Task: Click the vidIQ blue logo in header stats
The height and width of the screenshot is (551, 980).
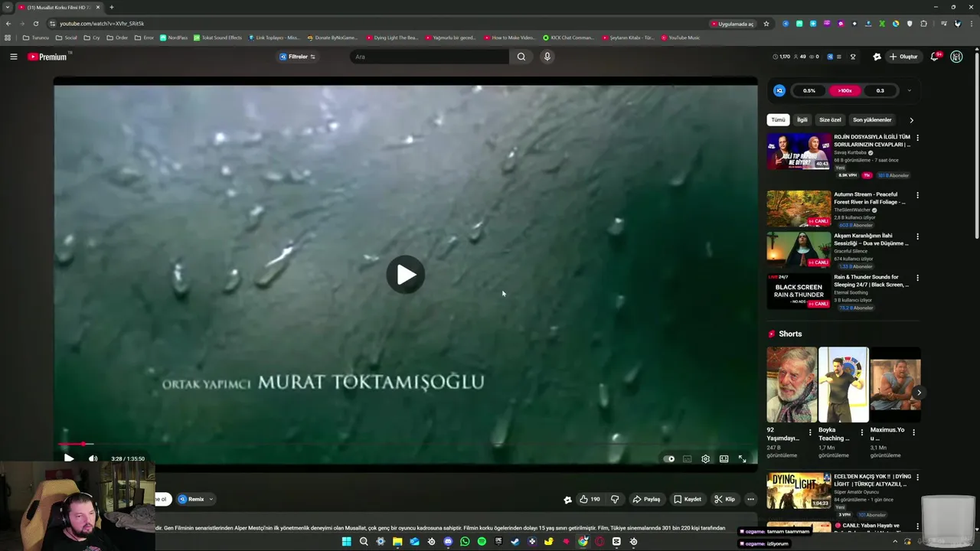Action: (829, 57)
